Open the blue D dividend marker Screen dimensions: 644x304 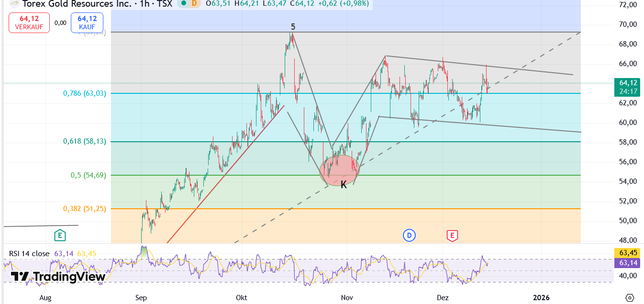click(409, 235)
